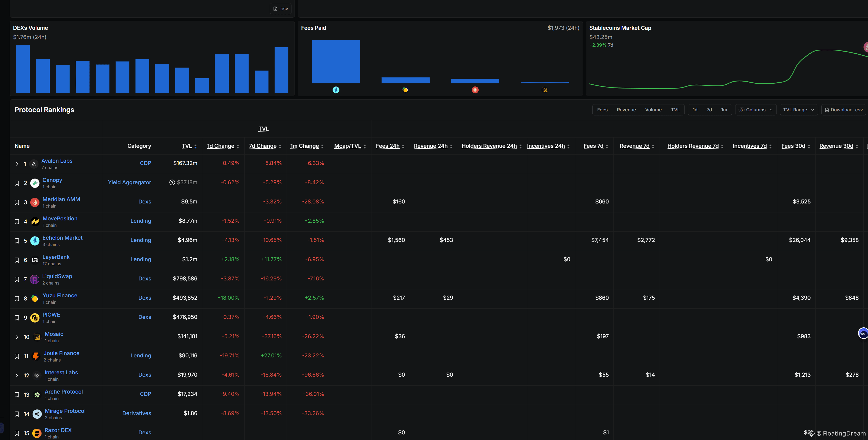Click the question mark icon next to Canopy TVL
This screenshot has width=868, height=440.
[x=172, y=182]
